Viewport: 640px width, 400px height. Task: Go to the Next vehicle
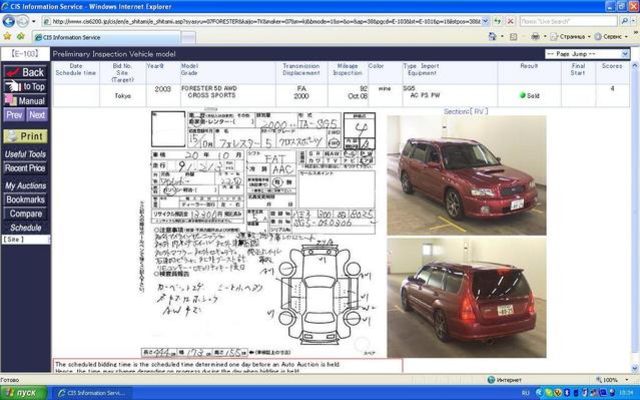coord(37,115)
